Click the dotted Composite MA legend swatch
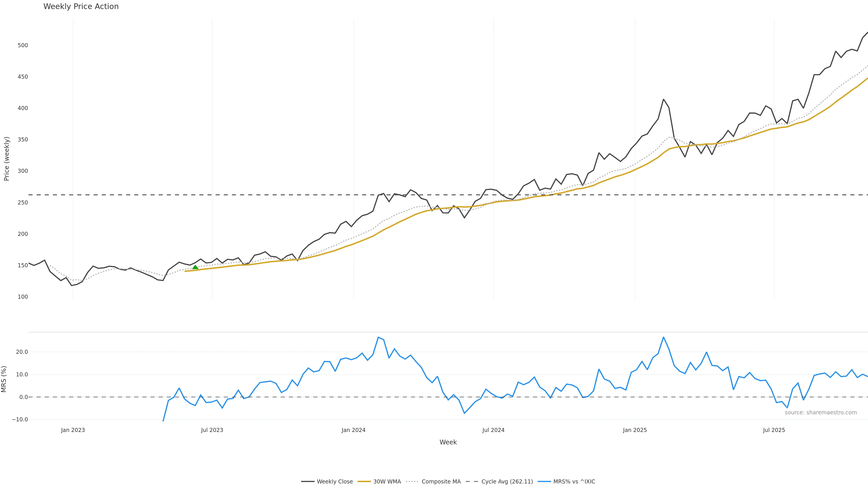868x488 pixels. coord(412,482)
